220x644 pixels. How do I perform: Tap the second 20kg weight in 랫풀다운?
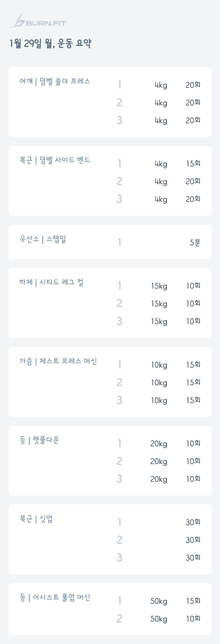(159, 461)
